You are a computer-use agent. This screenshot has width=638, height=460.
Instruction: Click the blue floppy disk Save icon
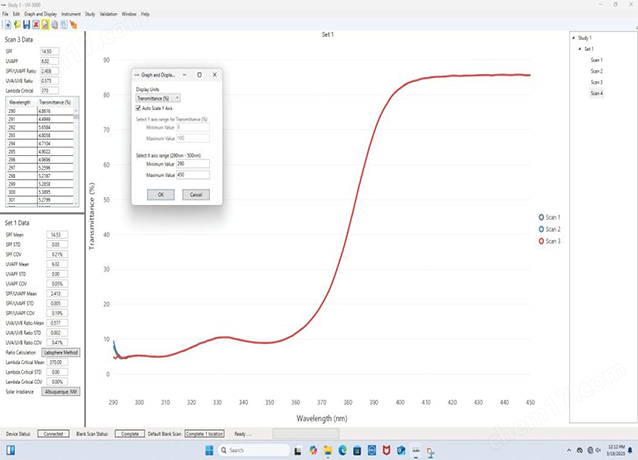coord(24,23)
